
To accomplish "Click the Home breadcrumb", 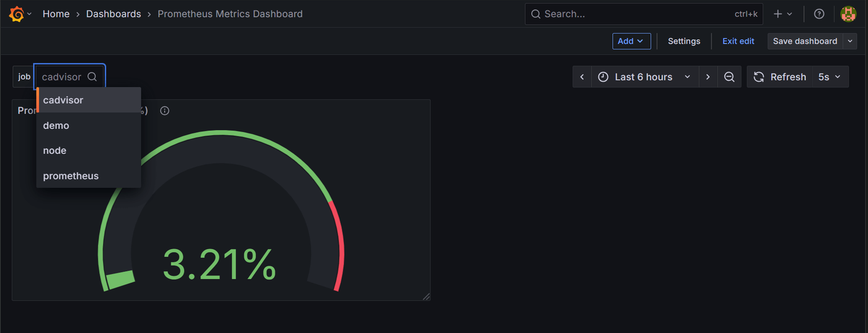I will click(x=56, y=14).
